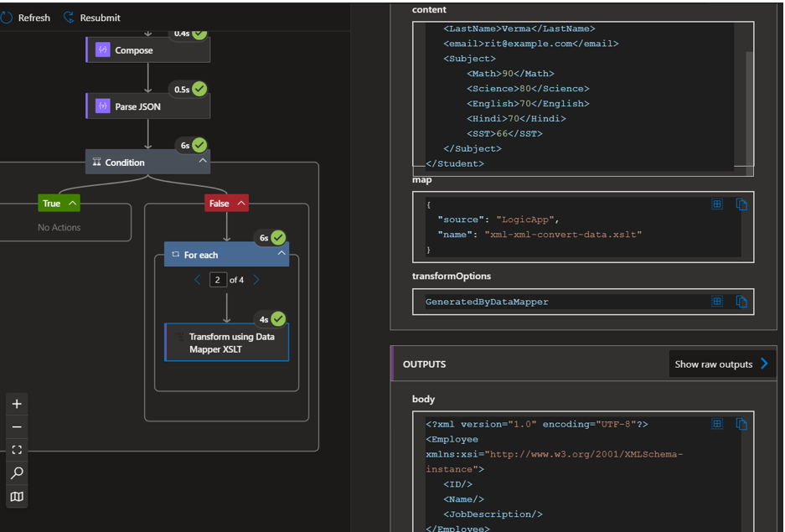Open the canvas search tool
The width and height of the screenshot is (785, 532).
pos(17,473)
